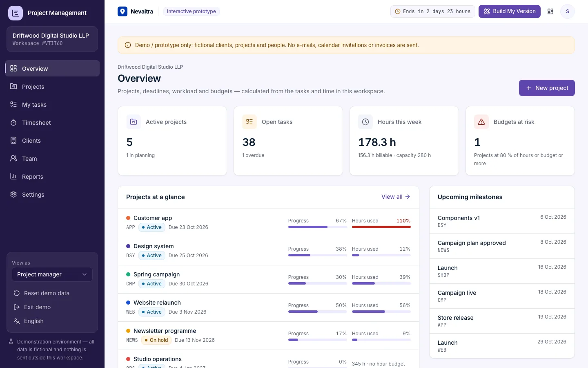Open My tasks in the sidebar
Image resolution: width=588 pixels, height=368 pixels.
(x=52, y=104)
